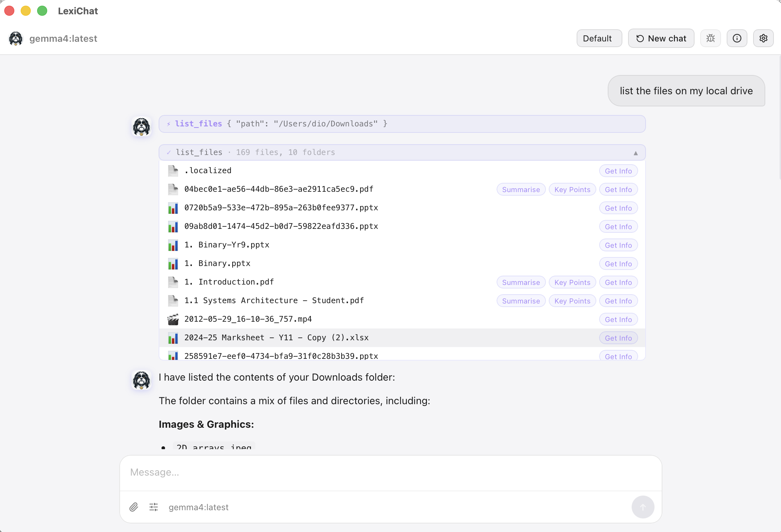
Task: Click the dog avatar next to gemma4:latest header
Action: (x=16, y=38)
